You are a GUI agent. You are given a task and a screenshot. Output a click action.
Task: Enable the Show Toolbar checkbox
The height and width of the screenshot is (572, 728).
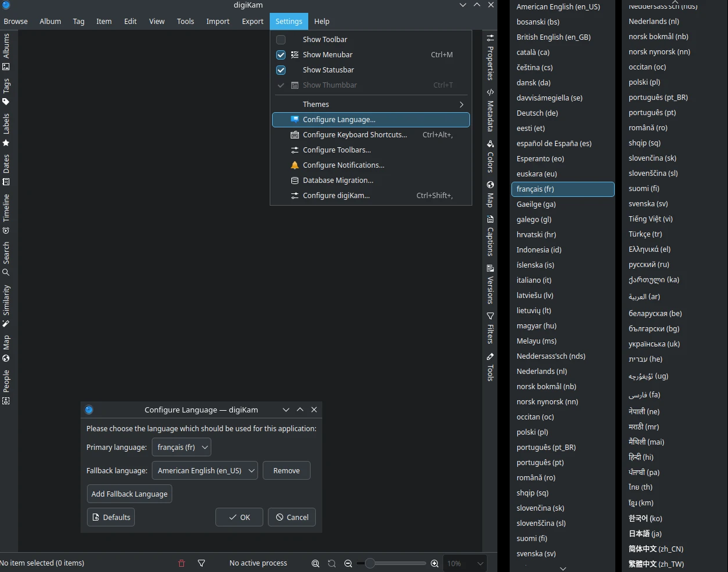click(280, 39)
